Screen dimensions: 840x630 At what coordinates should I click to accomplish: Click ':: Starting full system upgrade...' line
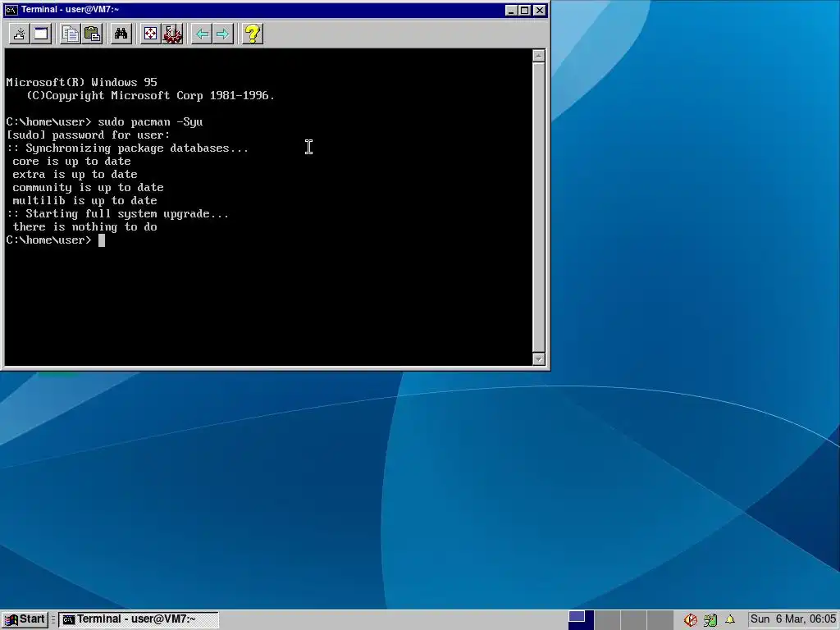[118, 214]
